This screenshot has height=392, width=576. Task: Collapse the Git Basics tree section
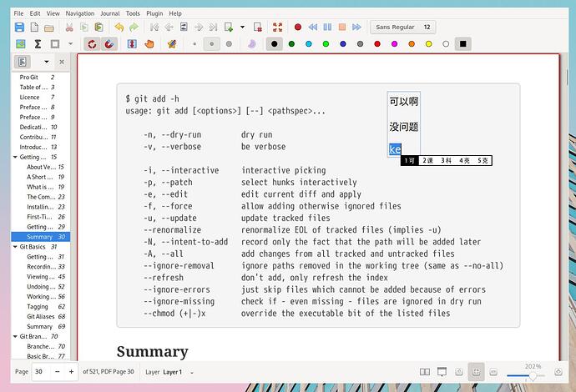point(15,247)
